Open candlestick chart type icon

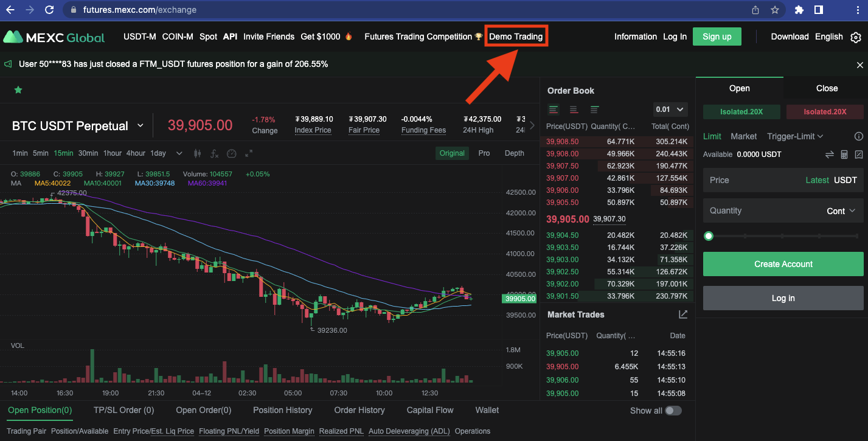(x=197, y=153)
